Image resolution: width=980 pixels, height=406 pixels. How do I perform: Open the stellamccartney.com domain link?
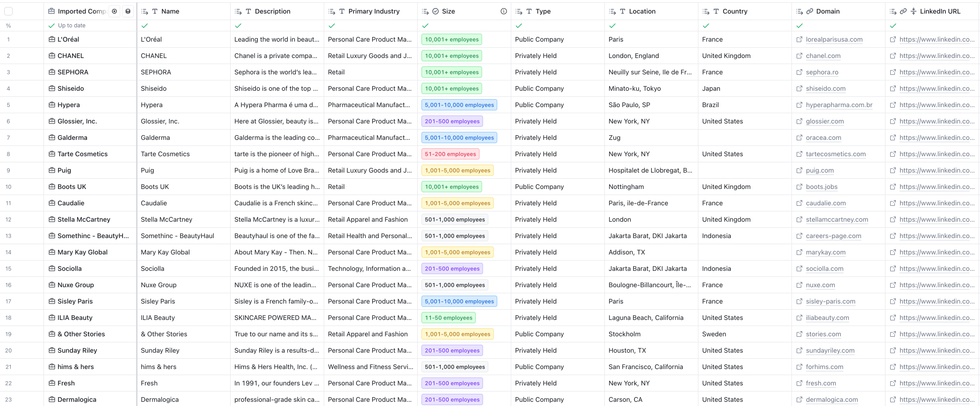(x=837, y=219)
